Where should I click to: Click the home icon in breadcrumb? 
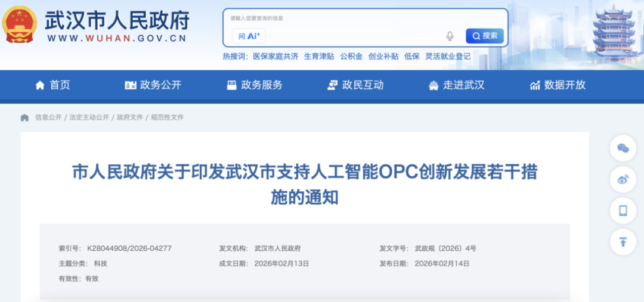(24, 117)
